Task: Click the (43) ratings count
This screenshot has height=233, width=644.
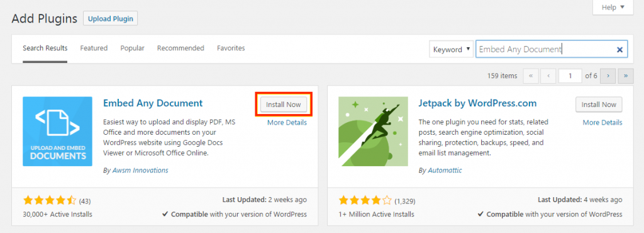Action: pyautogui.click(x=85, y=202)
